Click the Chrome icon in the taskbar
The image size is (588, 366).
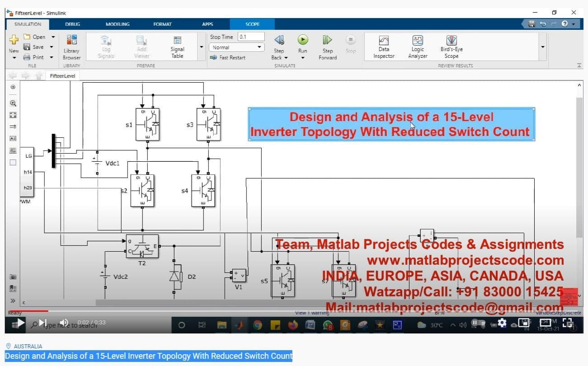[258, 324]
